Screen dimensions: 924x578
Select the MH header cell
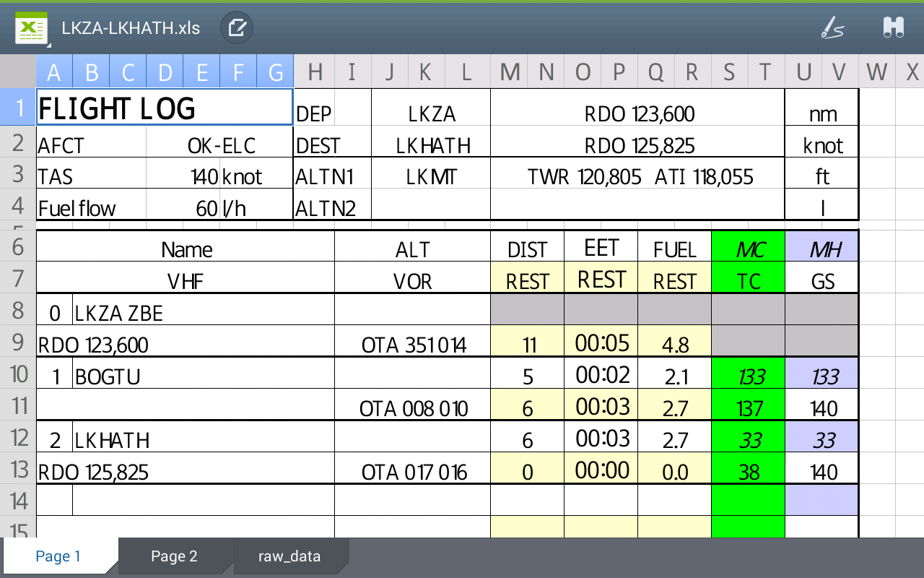tap(822, 248)
